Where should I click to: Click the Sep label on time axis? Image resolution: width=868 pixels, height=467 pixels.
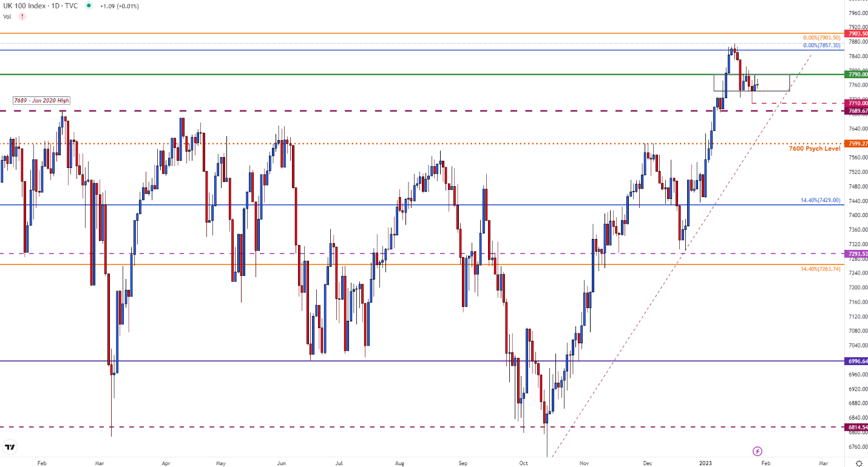[463, 463]
